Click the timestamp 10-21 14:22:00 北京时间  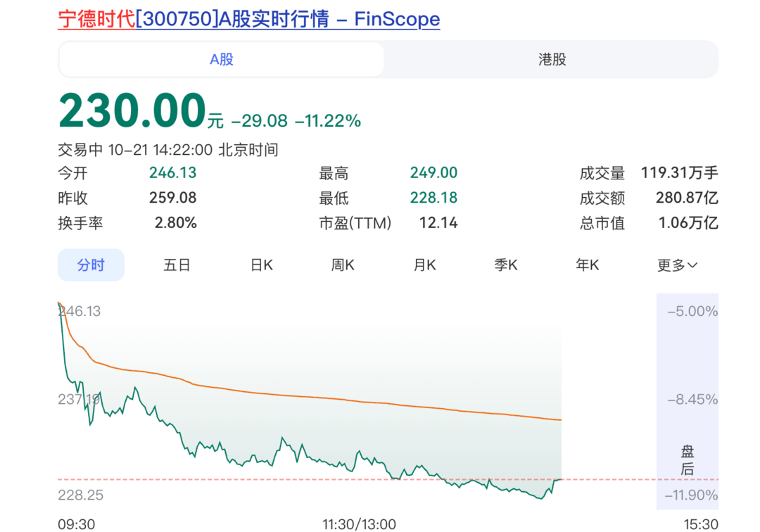point(193,150)
